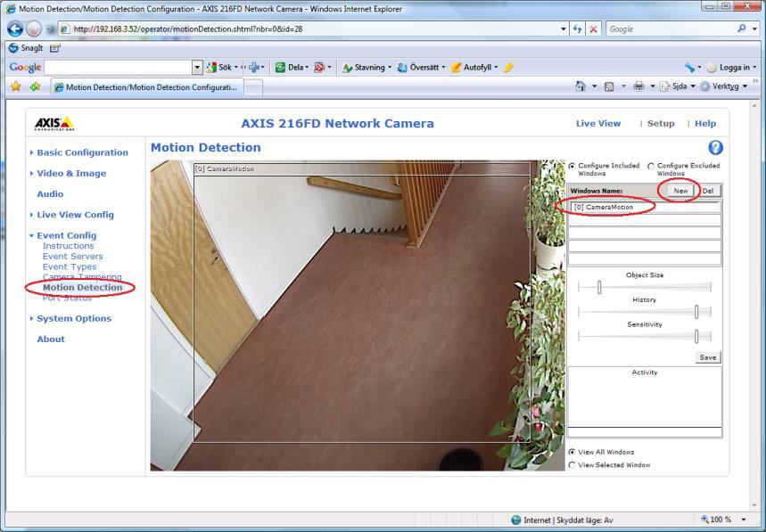Open the address bar history dropdown

tap(564, 29)
